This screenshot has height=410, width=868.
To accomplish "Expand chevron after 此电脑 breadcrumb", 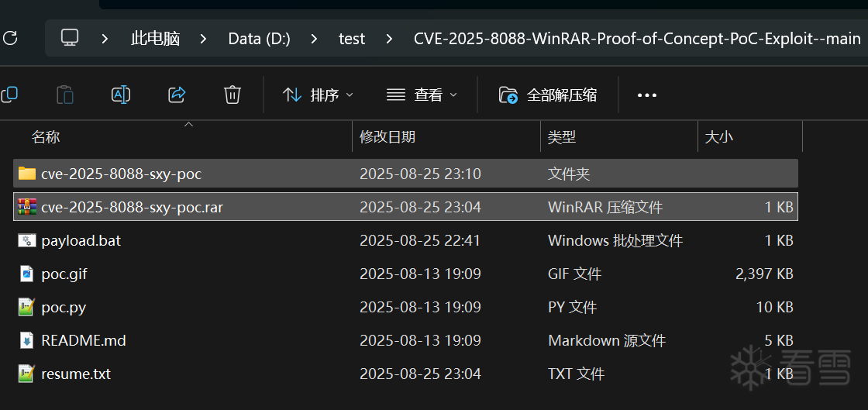I will (x=203, y=39).
